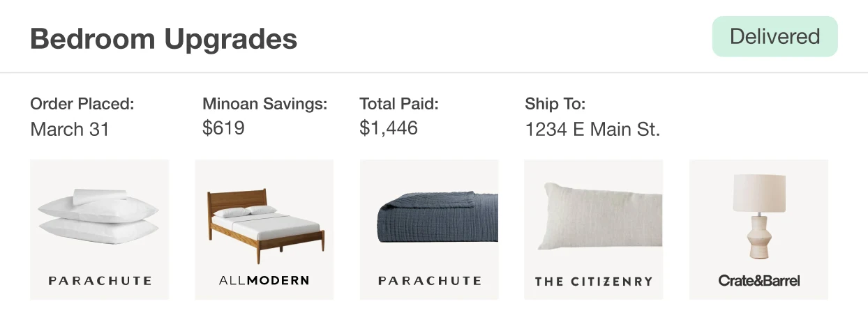Click the AllModern brand logo

264,281
